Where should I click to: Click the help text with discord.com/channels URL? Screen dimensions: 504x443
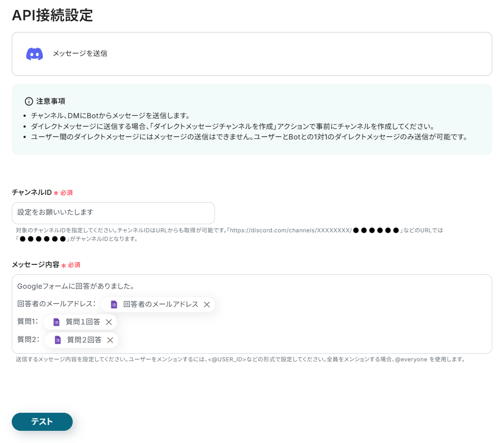point(229,235)
